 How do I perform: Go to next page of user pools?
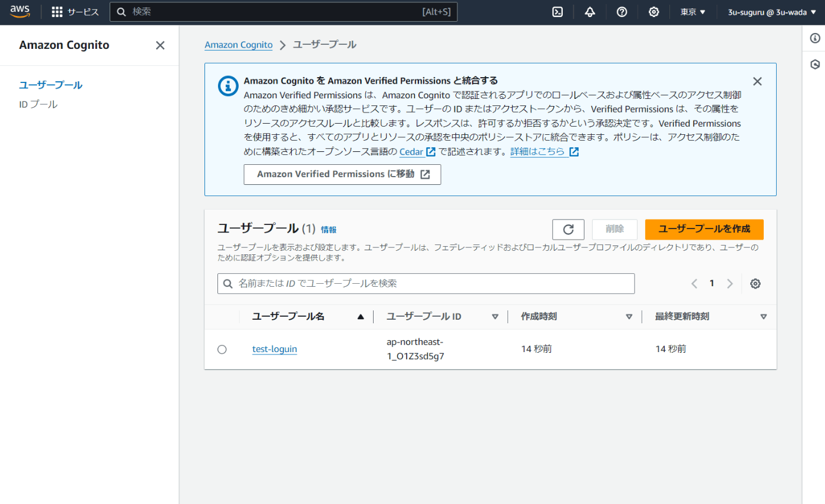730,284
